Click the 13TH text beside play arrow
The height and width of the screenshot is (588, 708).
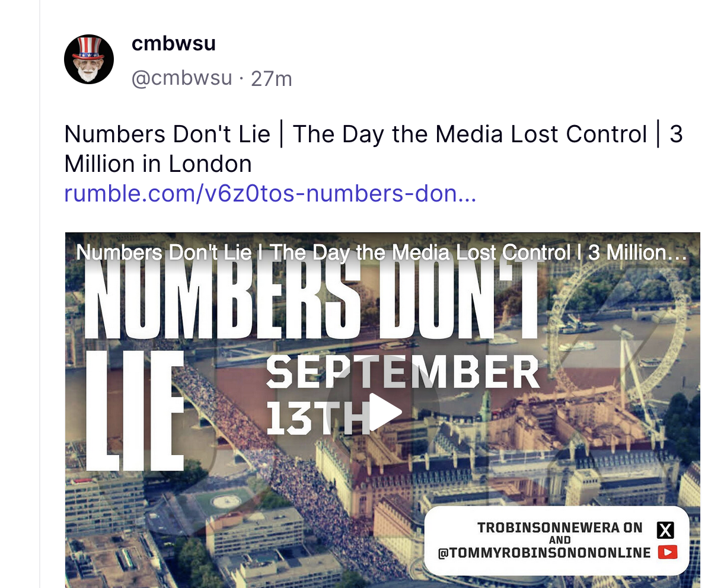coord(317,417)
